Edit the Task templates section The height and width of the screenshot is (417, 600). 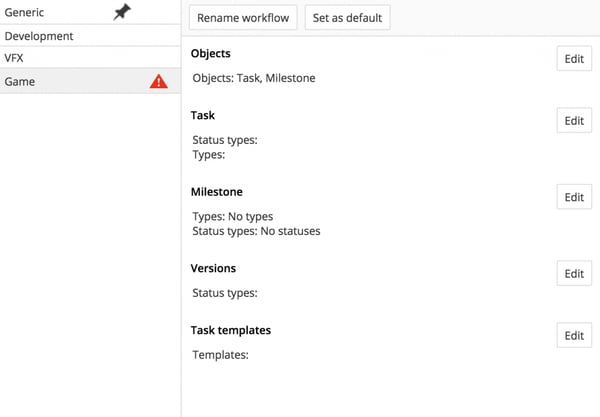coord(573,336)
